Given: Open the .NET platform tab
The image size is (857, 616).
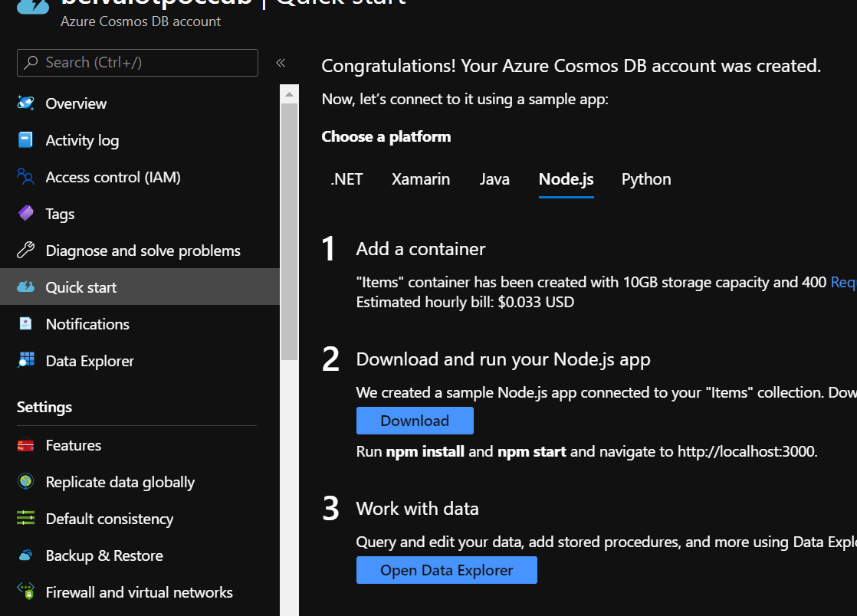Looking at the screenshot, I should pos(346,179).
